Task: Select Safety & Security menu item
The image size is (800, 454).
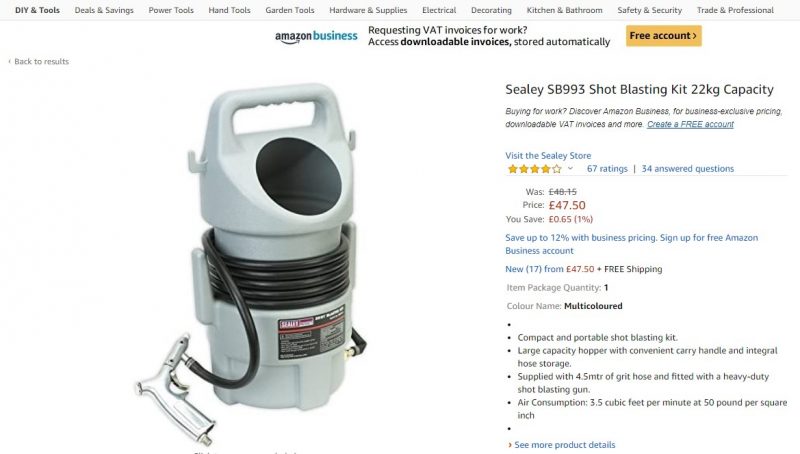Action: pos(649,10)
